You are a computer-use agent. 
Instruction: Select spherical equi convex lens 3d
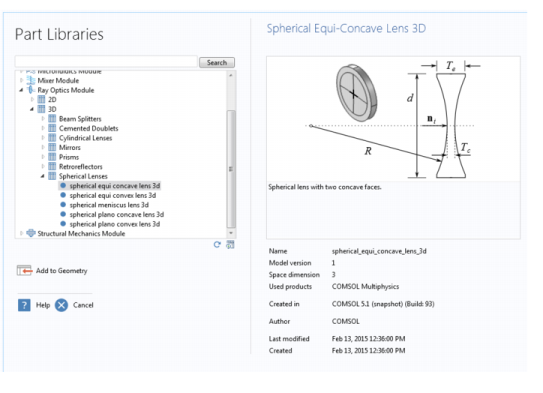tap(113, 195)
